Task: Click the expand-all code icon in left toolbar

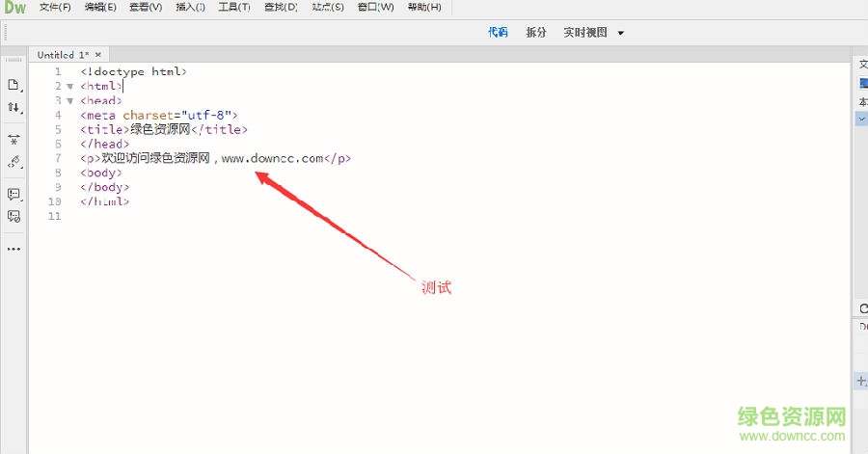Action: [x=14, y=140]
